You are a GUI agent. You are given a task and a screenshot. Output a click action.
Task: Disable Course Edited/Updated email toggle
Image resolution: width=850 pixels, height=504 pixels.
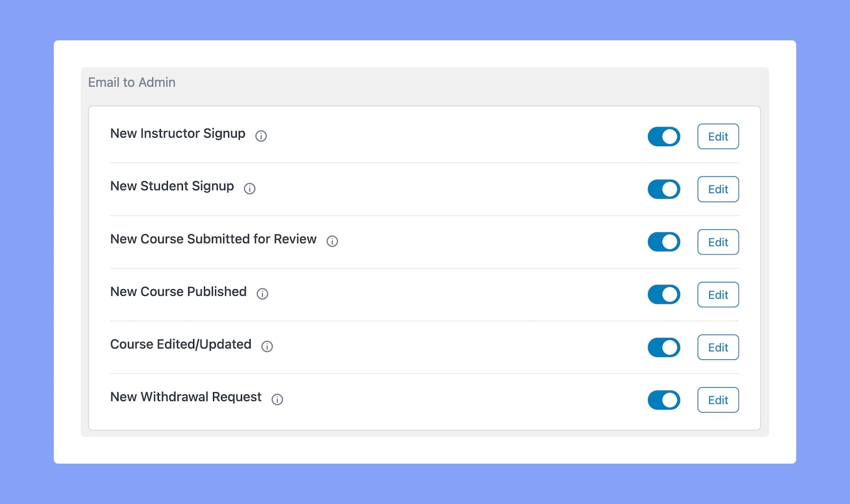(x=664, y=347)
